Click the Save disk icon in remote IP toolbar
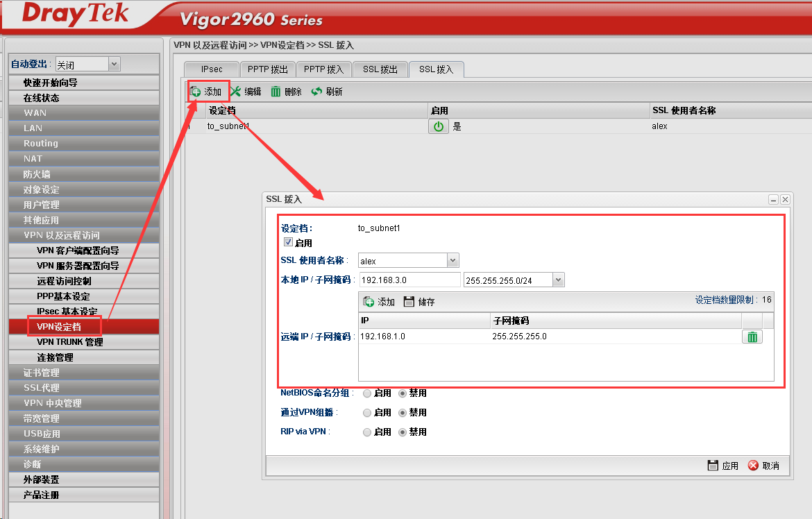The height and width of the screenshot is (519, 812). coord(409,302)
